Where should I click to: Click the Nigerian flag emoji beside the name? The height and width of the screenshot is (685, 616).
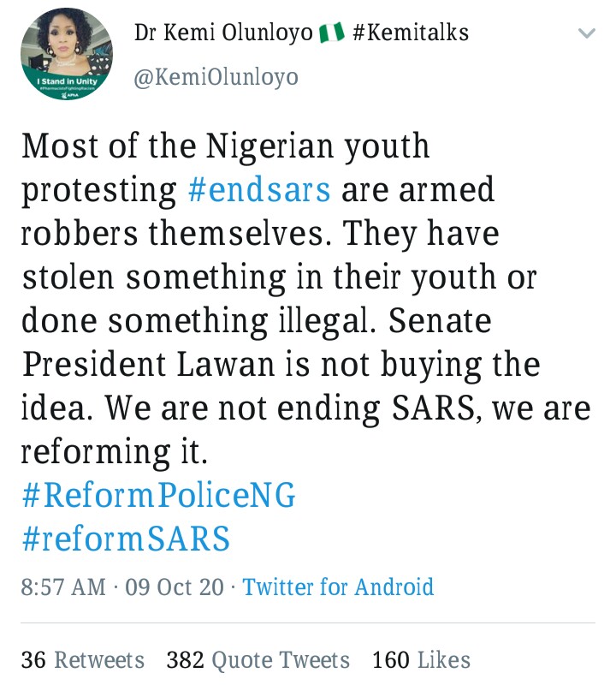(330, 33)
